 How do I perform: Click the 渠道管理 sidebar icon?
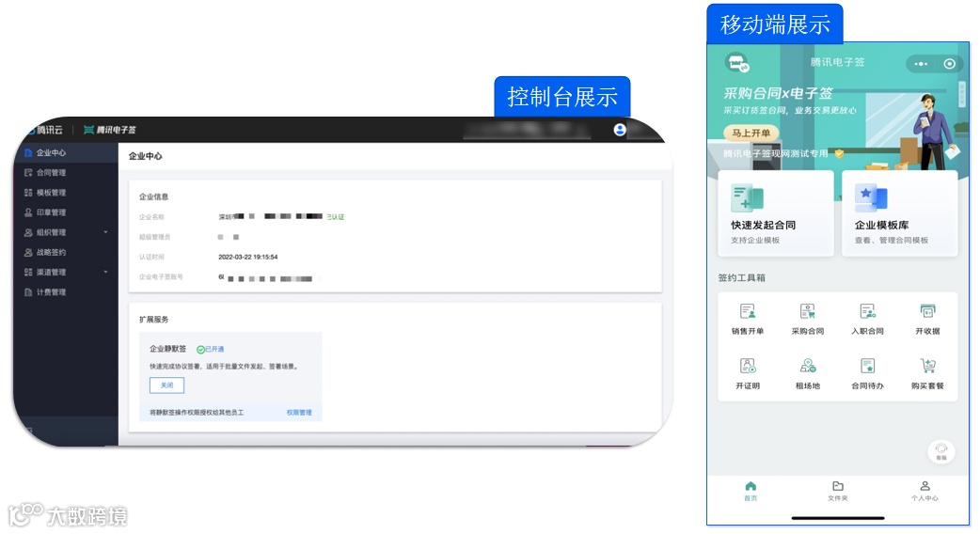28,273
